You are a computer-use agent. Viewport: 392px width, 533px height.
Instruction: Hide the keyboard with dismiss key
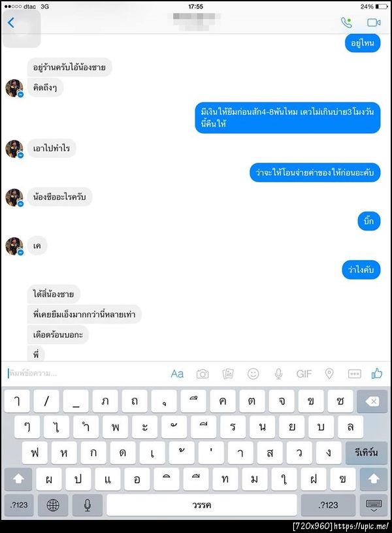click(x=373, y=505)
